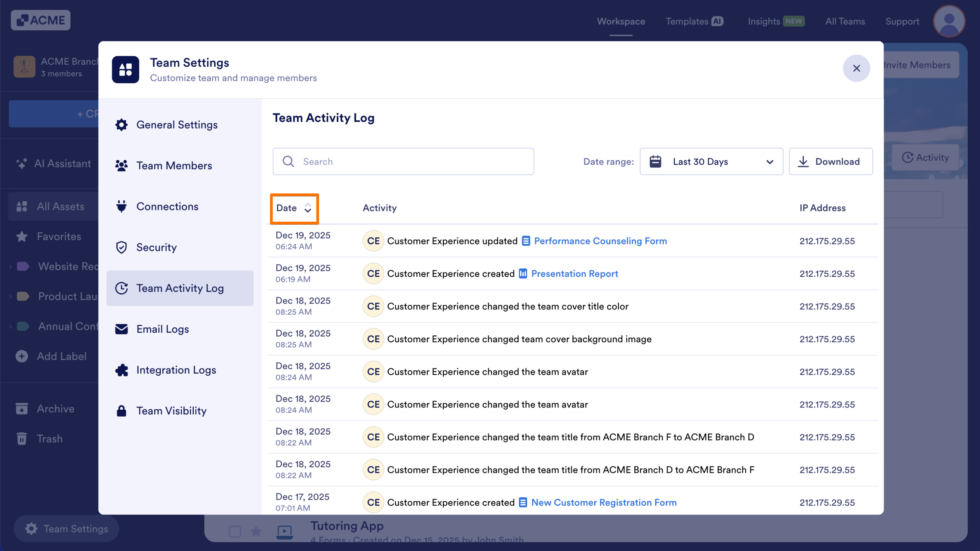Click the Activity button on the right

tap(925, 157)
